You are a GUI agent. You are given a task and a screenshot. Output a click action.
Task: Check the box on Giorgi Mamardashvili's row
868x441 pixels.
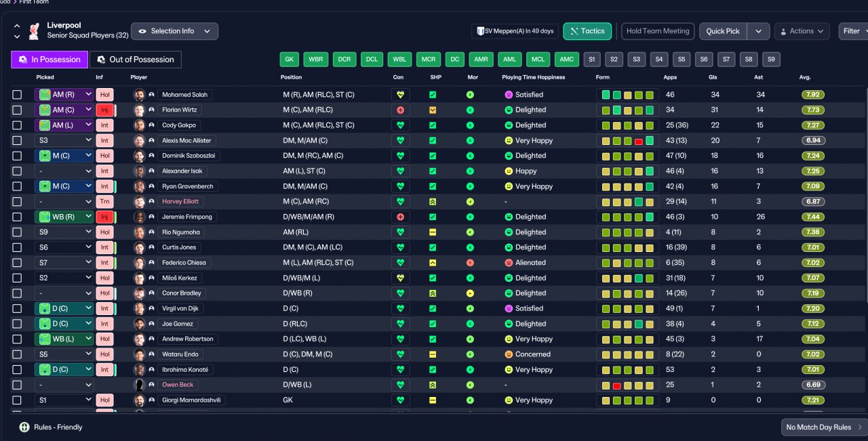(17, 400)
